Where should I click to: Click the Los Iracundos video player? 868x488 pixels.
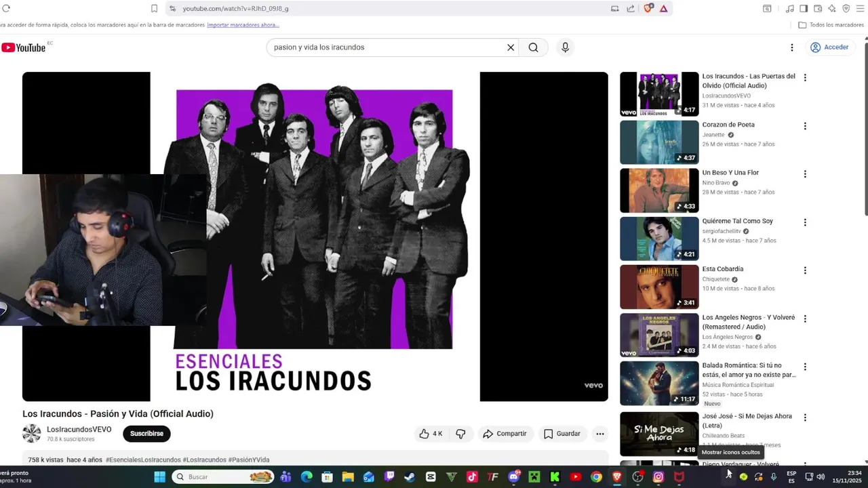click(315, 237)
